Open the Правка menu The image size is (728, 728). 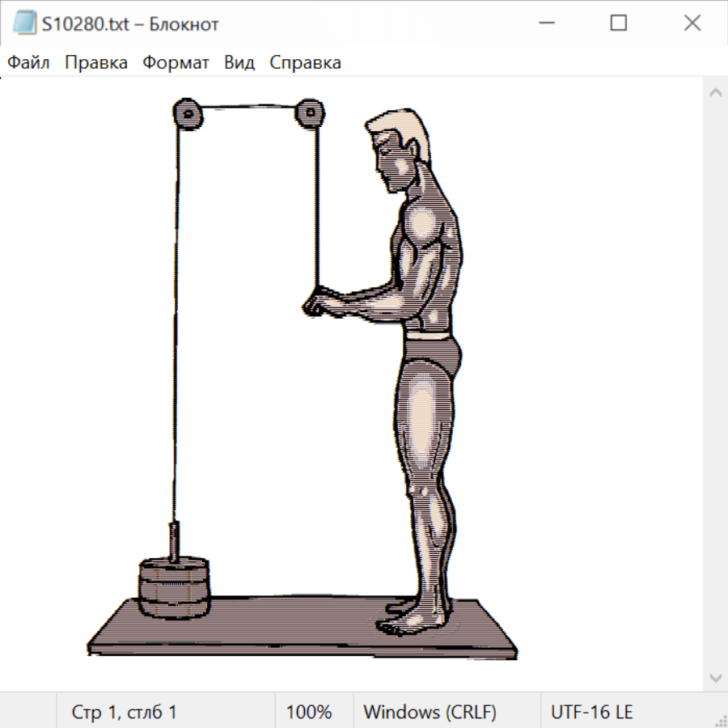click(95, 62)
